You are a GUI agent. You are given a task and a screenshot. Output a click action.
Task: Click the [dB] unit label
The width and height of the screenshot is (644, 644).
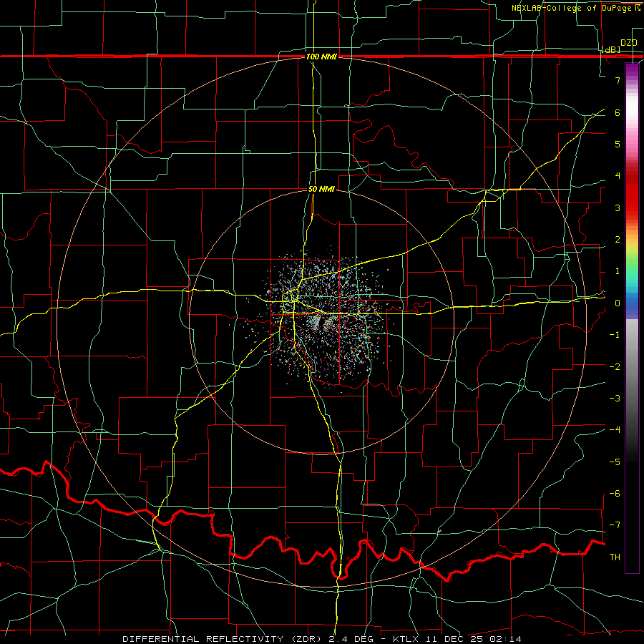[x=610, y=49]
